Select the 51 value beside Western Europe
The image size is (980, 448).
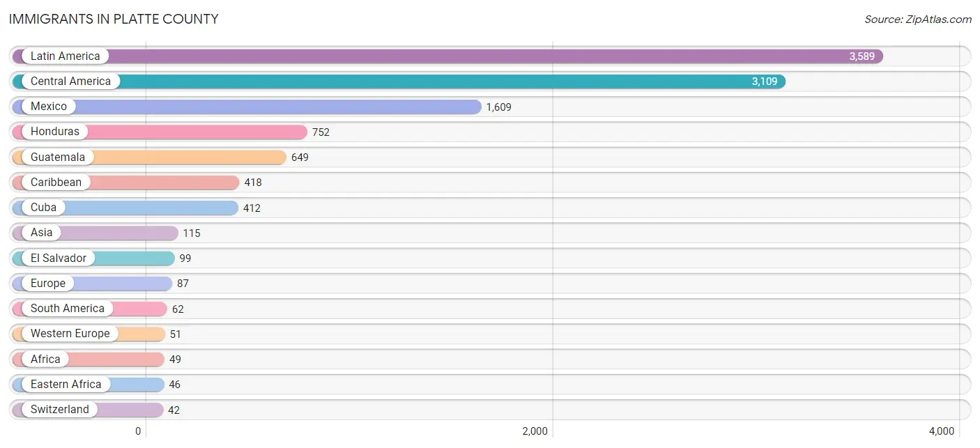click(175, 334)
